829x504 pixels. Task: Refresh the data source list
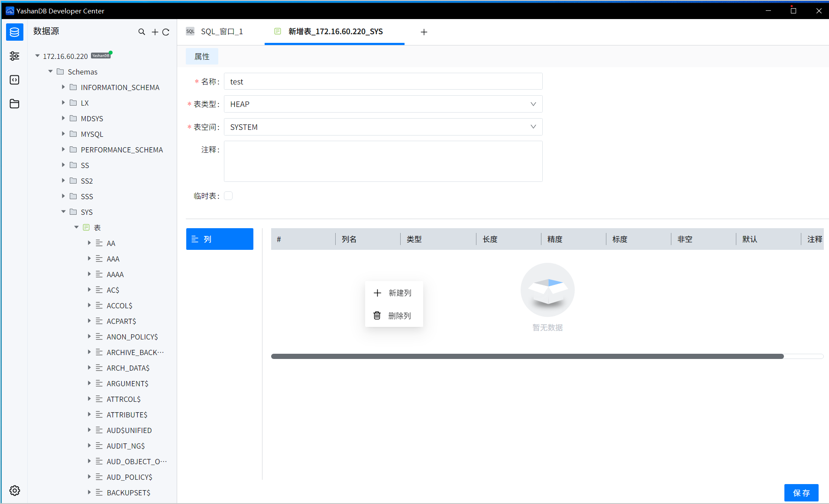pos(166,32)
